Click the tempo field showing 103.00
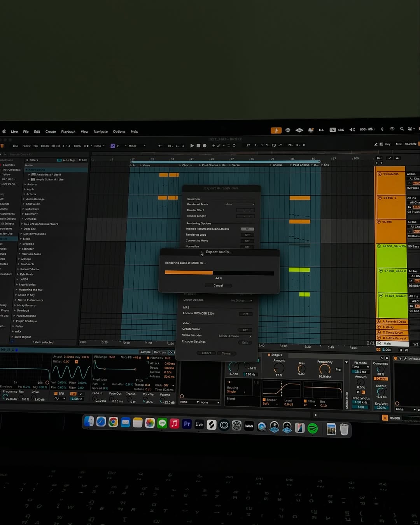The image size is (420, 525). click(45, 146)
